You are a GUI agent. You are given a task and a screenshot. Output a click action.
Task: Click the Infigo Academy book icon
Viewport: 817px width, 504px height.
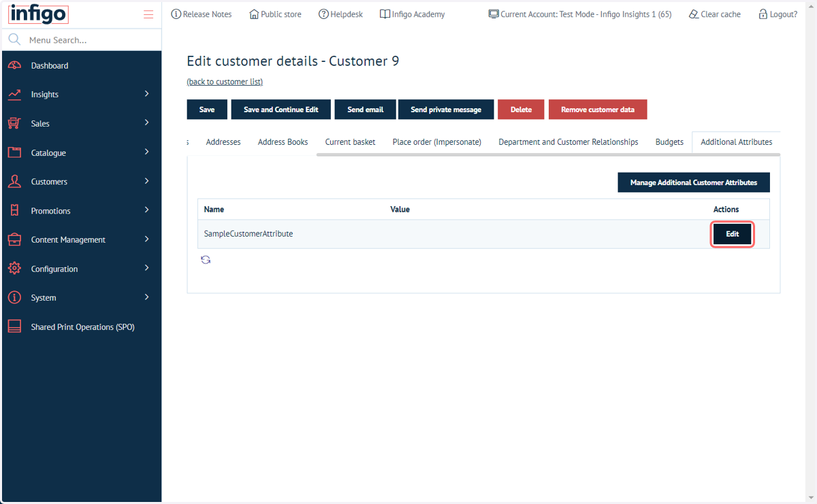click(385, 14)
